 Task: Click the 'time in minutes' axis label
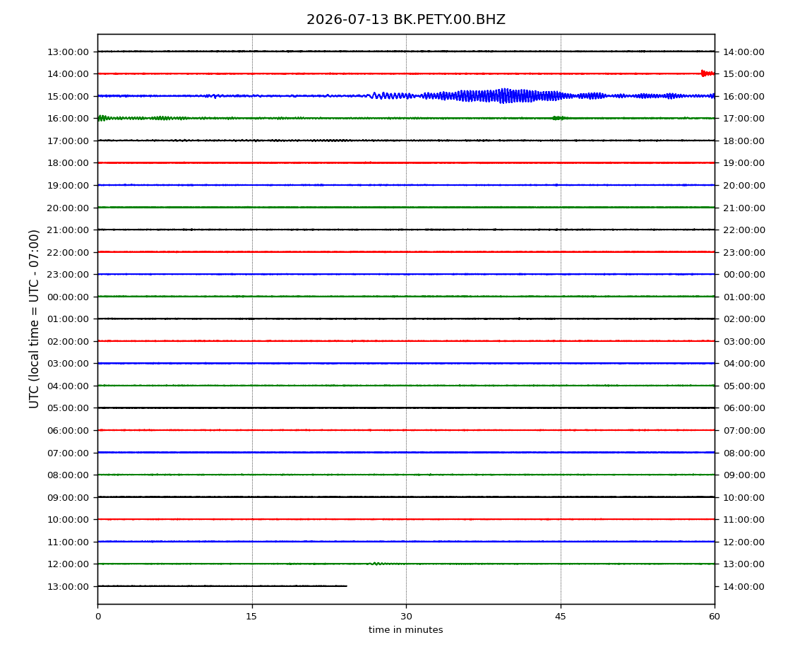click(405, 630)
